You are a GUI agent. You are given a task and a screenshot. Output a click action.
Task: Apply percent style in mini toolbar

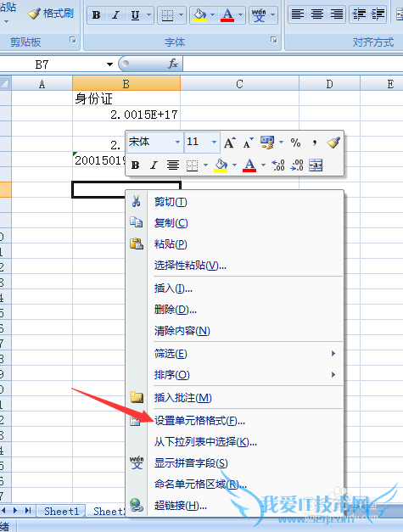[295, 143]
